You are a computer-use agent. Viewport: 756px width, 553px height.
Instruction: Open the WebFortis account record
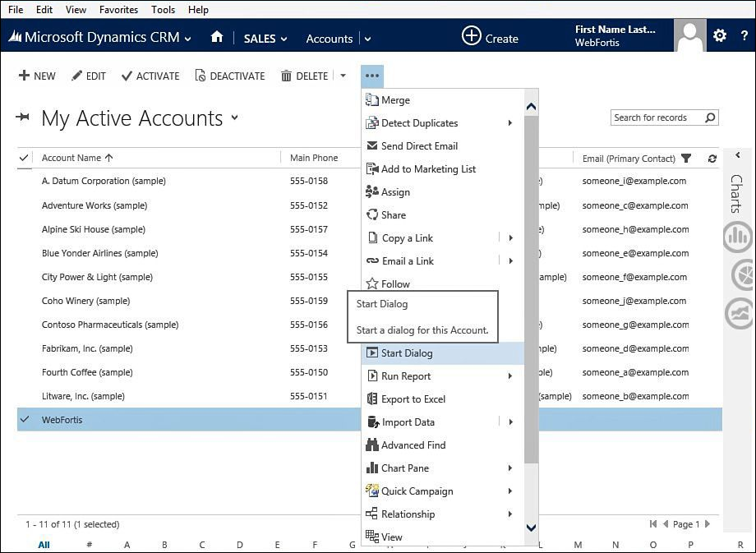pyautogui.click(x=62, y=419)
